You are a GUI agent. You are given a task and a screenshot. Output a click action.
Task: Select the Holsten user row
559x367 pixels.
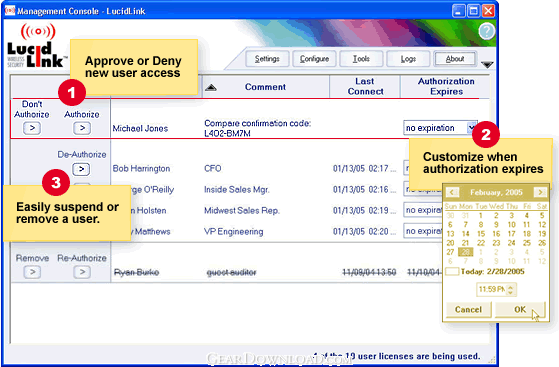pyautogui.click(x=148, y=211)
